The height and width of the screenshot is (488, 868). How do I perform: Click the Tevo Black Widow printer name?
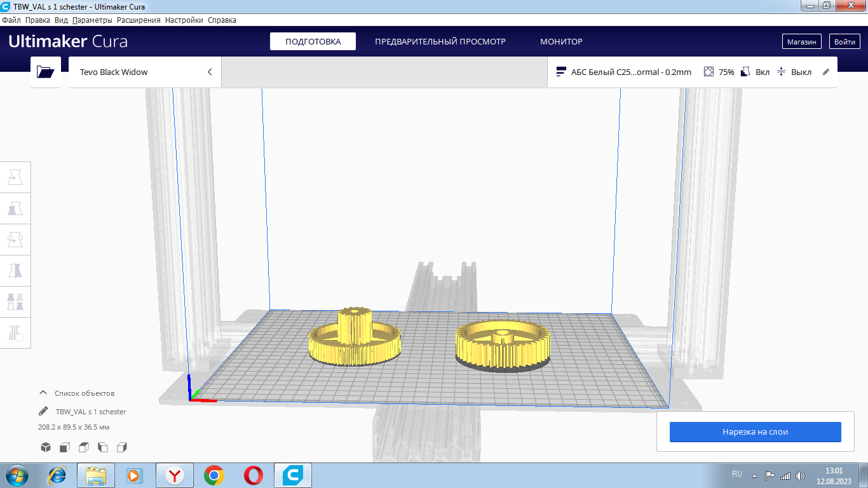pos(114,72)
